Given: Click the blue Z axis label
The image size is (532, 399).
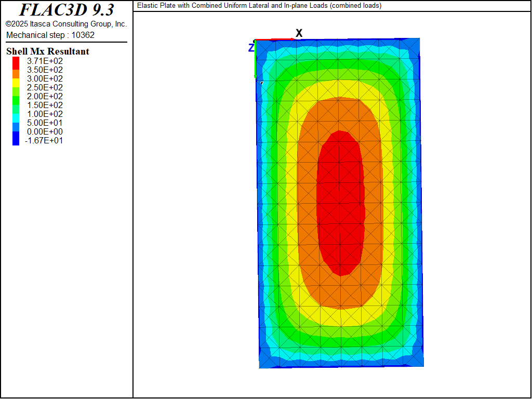Looking at the screenshot, I should tap(251, 48).
